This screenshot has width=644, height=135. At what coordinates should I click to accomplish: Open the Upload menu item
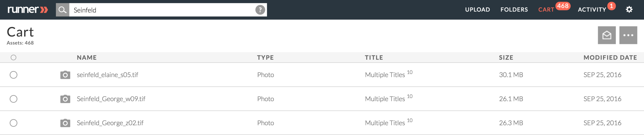477,10
